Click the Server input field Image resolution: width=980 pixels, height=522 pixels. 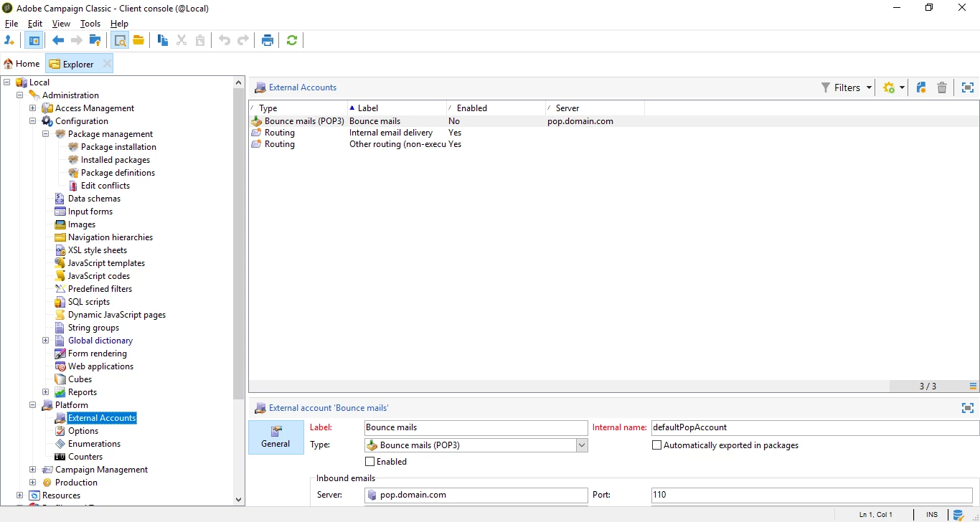(476, 495)
